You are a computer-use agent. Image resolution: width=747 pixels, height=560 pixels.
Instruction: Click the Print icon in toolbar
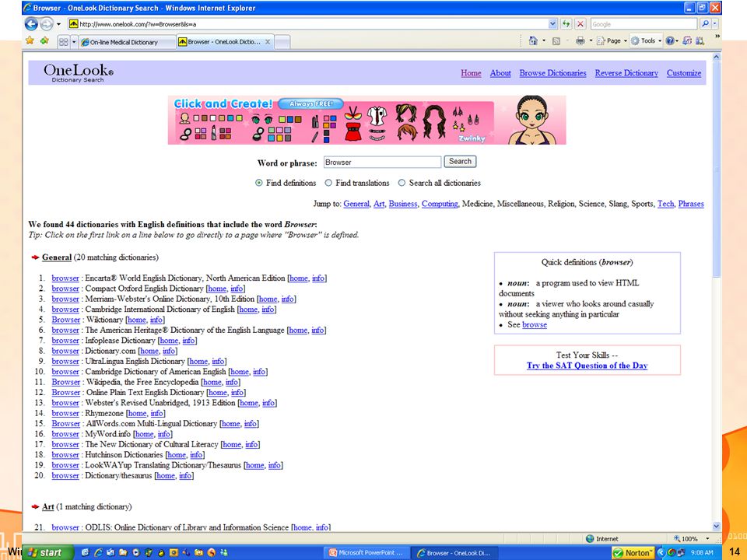click(x=580, y=41)
